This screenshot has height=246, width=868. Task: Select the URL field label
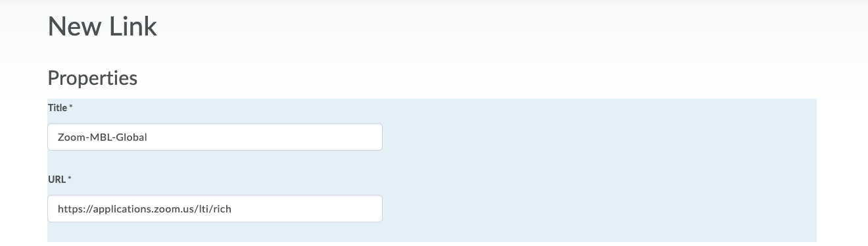(x=57, y=179)
